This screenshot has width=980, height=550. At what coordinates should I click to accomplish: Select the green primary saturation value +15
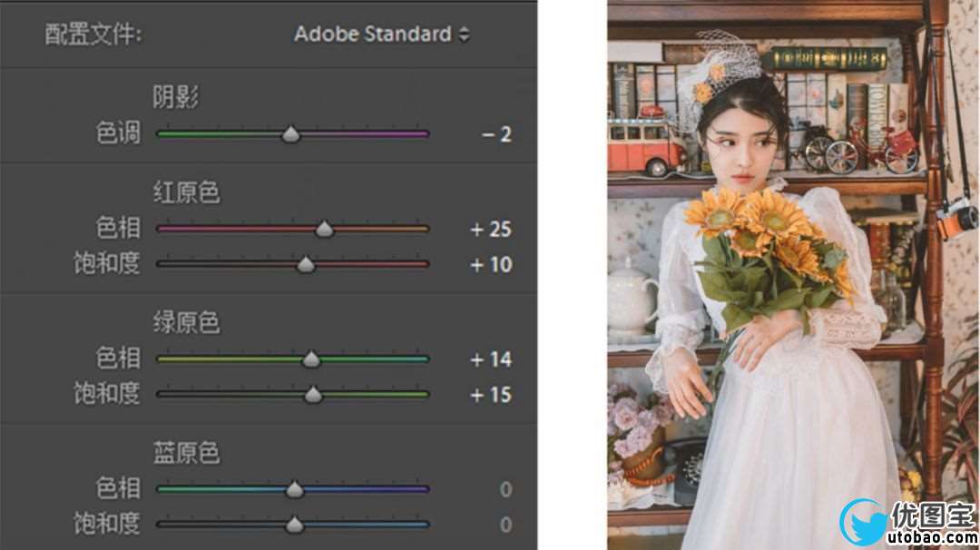(491, 395)
